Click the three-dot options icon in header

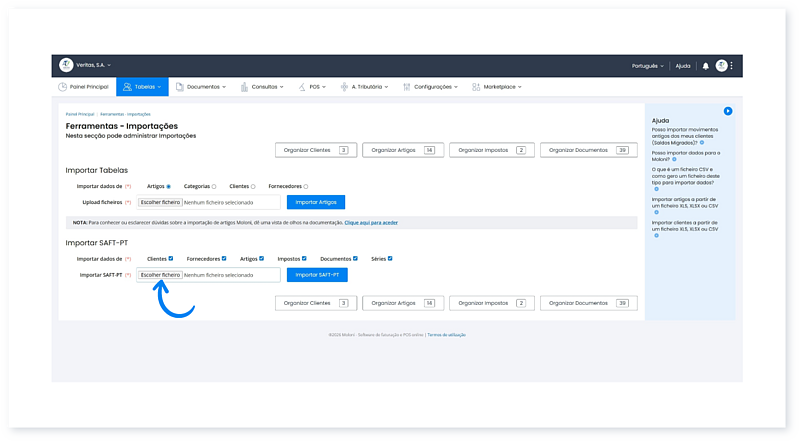(733, 66)
